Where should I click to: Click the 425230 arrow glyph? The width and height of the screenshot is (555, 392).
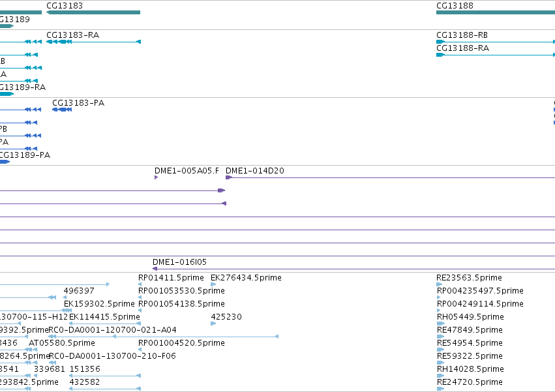pos(213,324)
